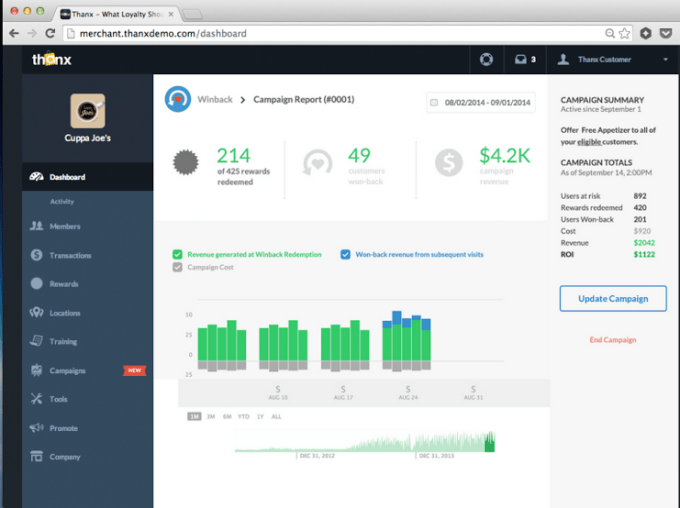
Task: Open the inbox messages icon
Action: point(521,59)
